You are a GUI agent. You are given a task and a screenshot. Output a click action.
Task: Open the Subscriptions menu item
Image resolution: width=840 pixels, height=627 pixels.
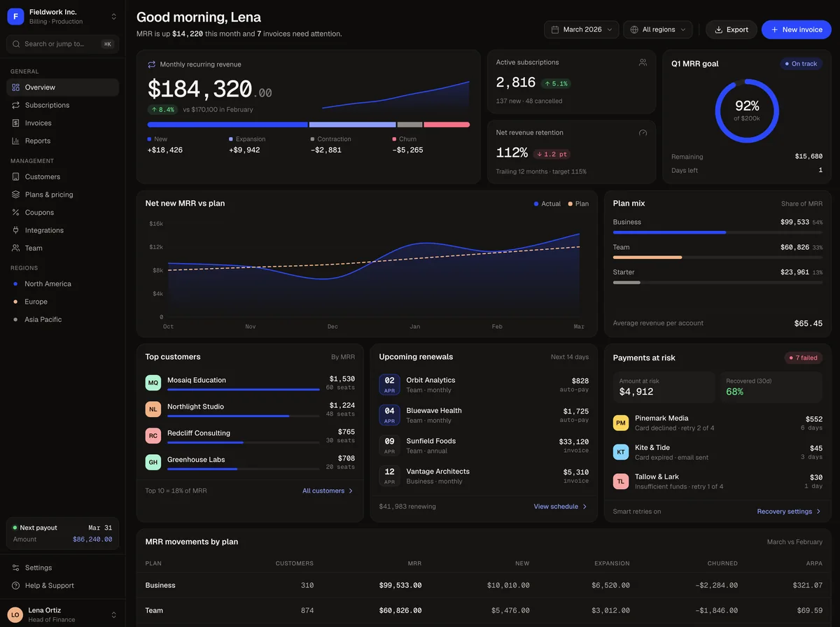62,105
